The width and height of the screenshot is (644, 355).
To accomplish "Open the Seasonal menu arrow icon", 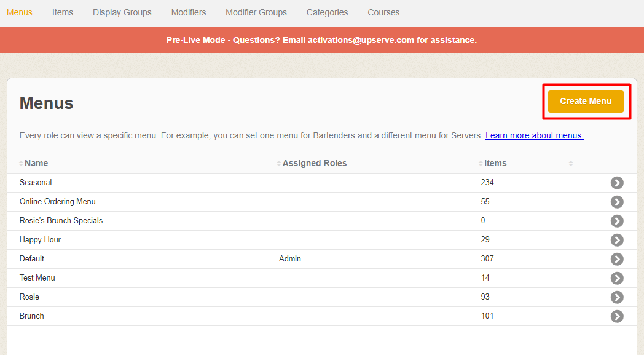I will pyautogui.click(x=617, y=183).
